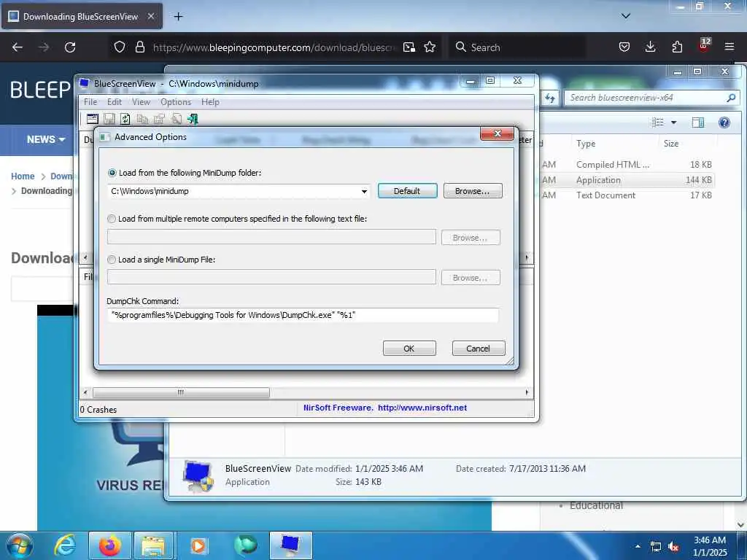Click the shield tracking protection icon
This screenshot has height=560, width=747.
[x=120, y=47]
